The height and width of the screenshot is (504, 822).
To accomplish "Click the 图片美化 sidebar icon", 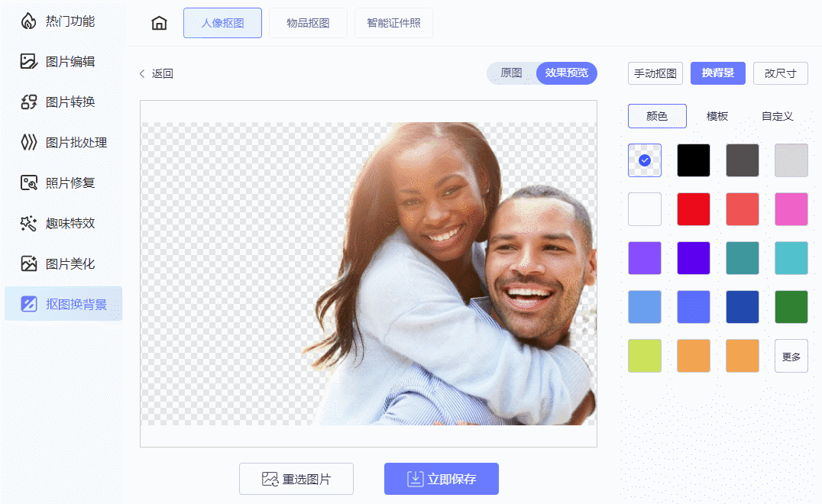I will click(x=29, y=263).
